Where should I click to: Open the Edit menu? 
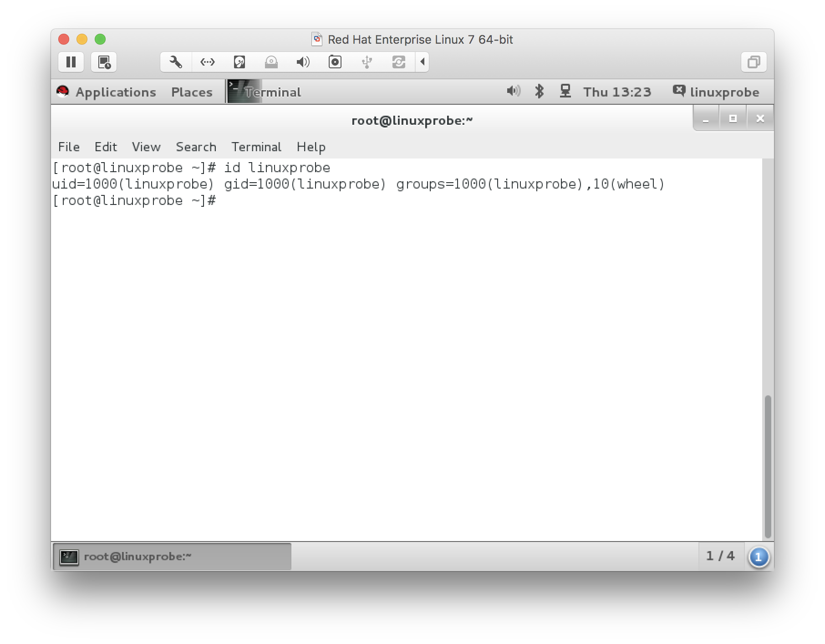point(106,147)
